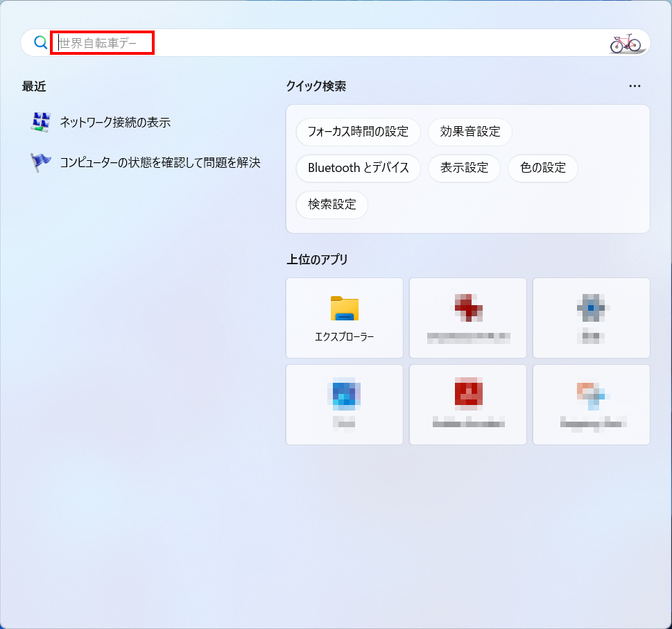
Task: Click 検索設定 in quick search
Action: [331, 205]
